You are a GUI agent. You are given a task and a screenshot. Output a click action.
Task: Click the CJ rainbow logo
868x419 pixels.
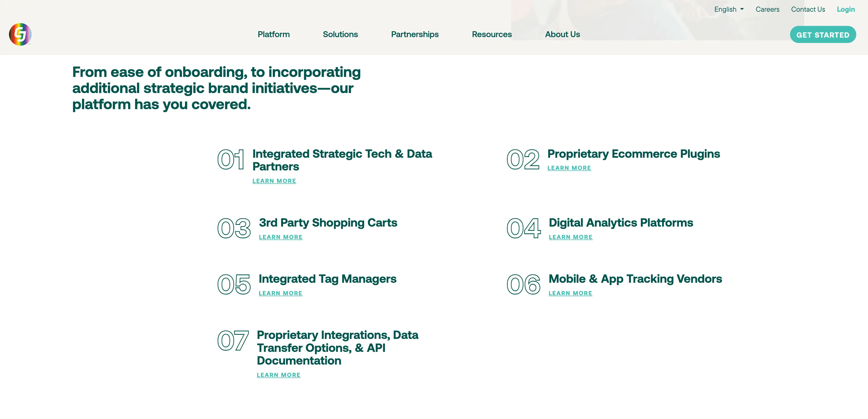tap(20, 34)
